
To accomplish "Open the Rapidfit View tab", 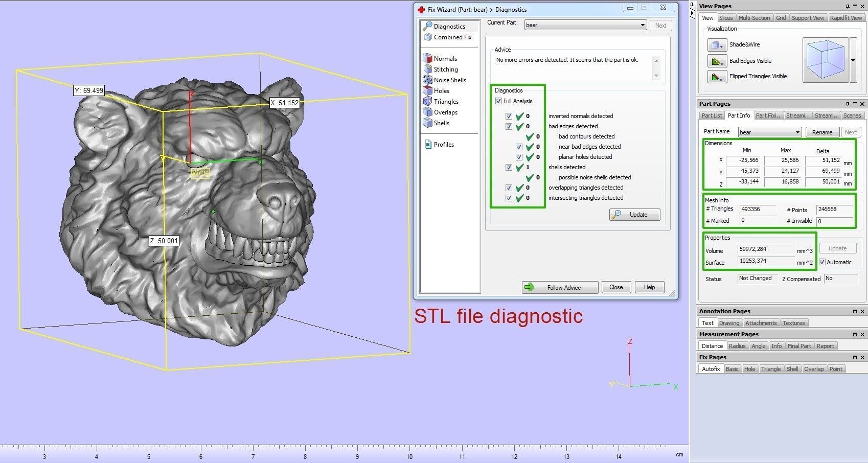I will pyautogui.click(x=846, y=18).
